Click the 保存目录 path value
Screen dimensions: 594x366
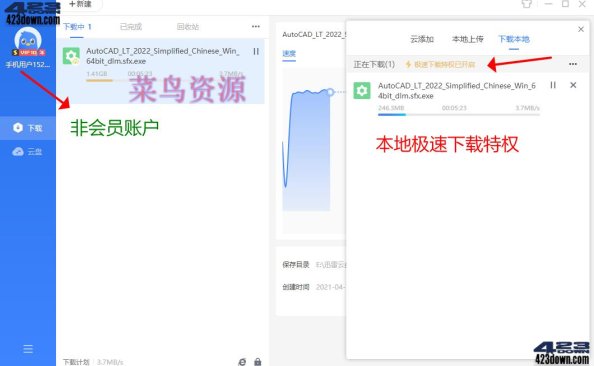331,264
